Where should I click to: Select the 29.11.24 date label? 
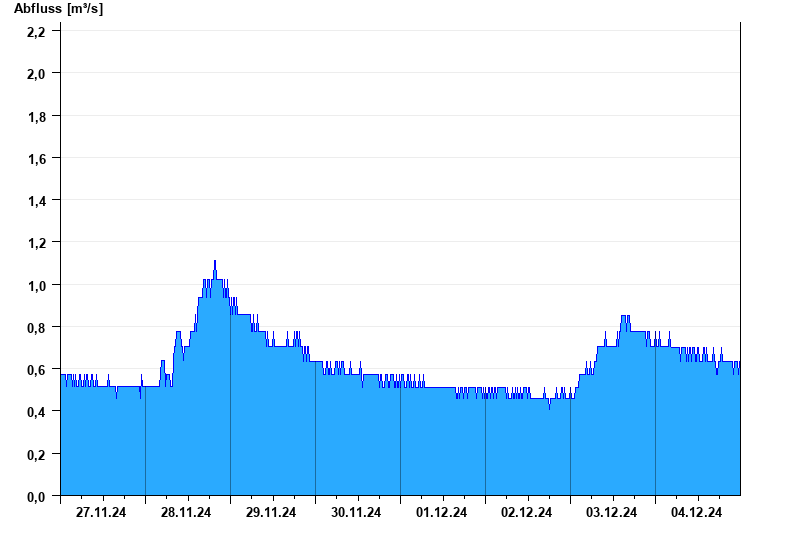[271, 513]
